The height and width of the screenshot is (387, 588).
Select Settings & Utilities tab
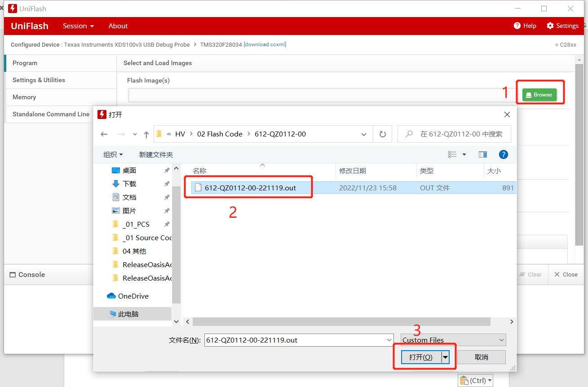point(60,80)
